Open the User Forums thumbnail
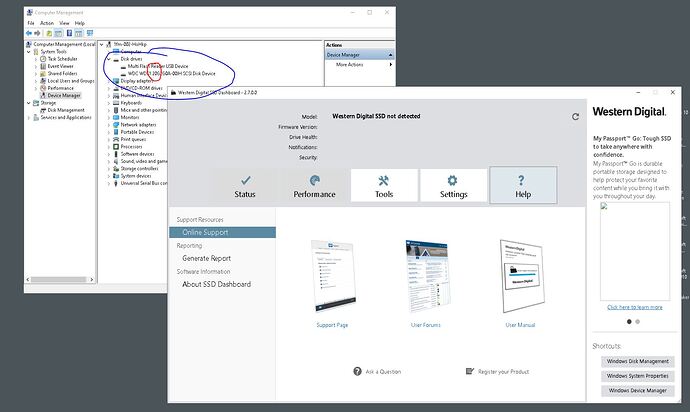This screenshot has height=412, width=690. (x=426, y=275)
